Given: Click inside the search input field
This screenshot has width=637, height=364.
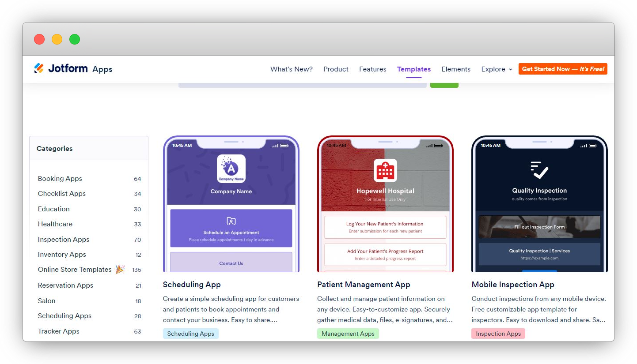Looking at the screenshot, I should [x=302, y=84].
